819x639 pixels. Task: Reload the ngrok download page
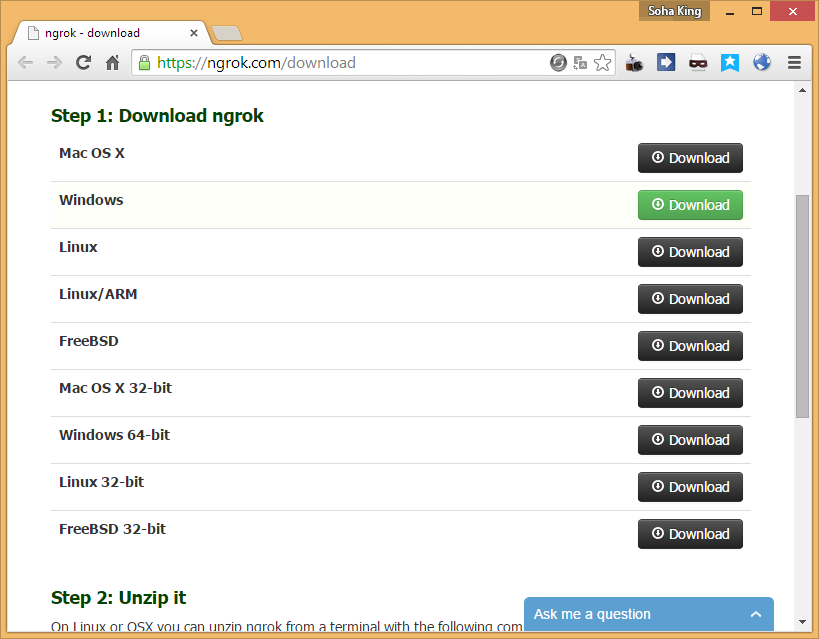[84, 63]
